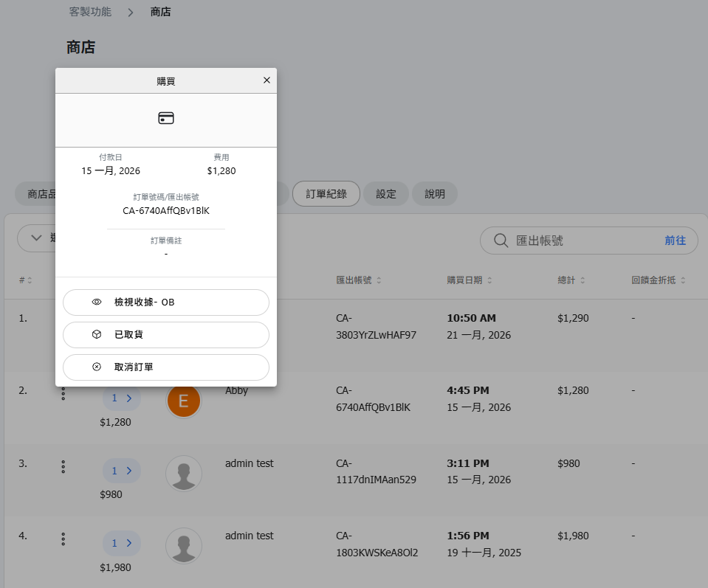This screenshot has width=708, height=588.
Task: Open three-dot menu for order row 3
Action: tap(63, 467)
